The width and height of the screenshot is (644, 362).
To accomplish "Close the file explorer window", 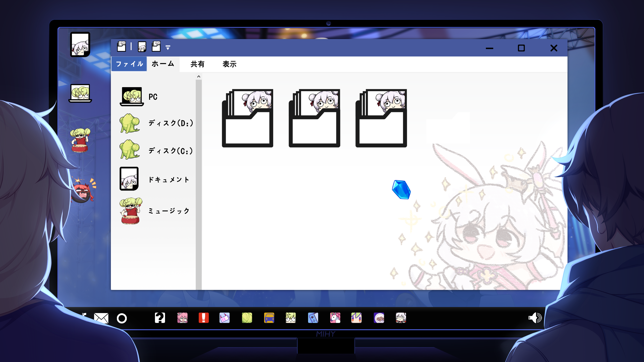I will click(x=554, y=48).
